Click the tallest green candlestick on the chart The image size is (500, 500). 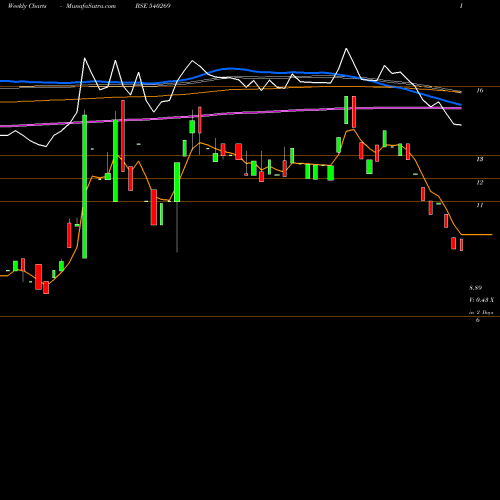(85, 187)
